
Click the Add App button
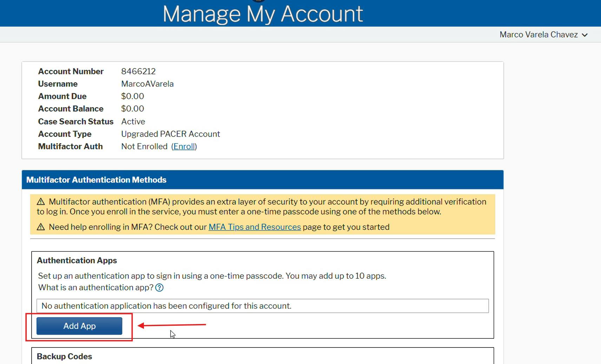pyautogui.click(x=79, y=326)
